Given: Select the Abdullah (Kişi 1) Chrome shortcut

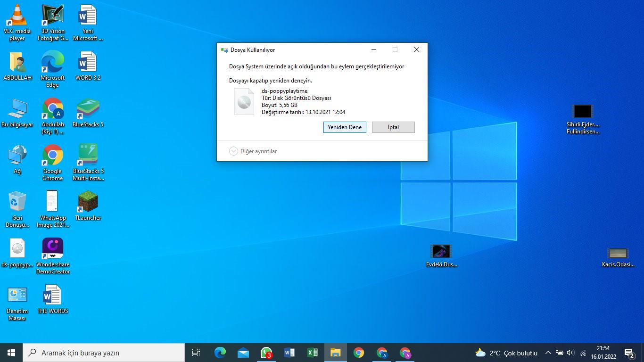Looking at the screenshot, I should pyautogui.click(x=52, y=116).
